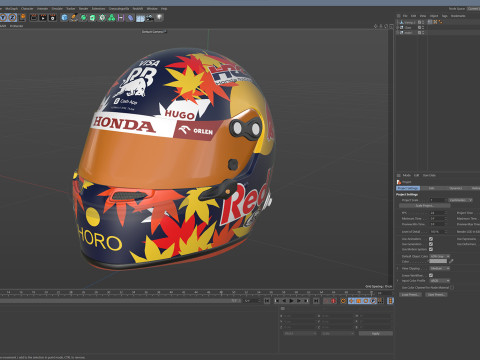Click the purple Bend deformer icon

click(x=121, y=17)
